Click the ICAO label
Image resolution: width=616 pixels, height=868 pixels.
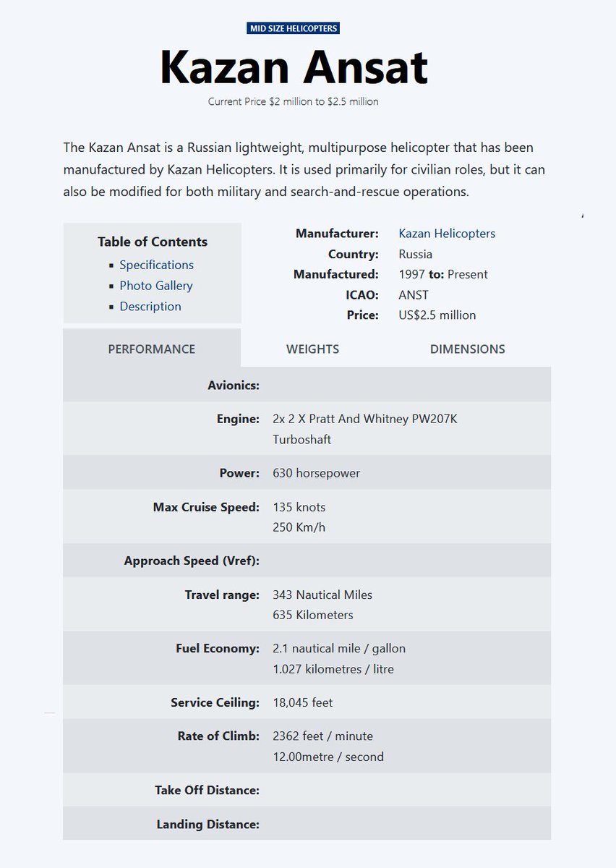pos(362,294)
